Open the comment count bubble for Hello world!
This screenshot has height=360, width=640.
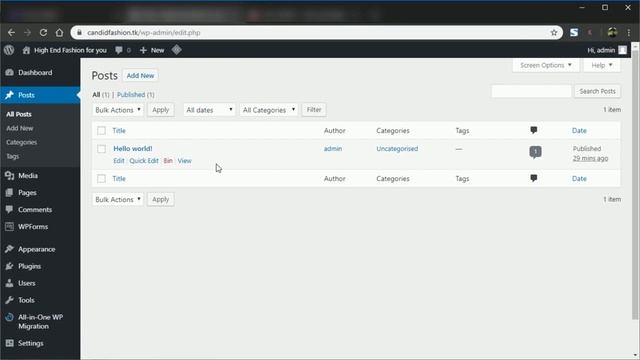536,152
